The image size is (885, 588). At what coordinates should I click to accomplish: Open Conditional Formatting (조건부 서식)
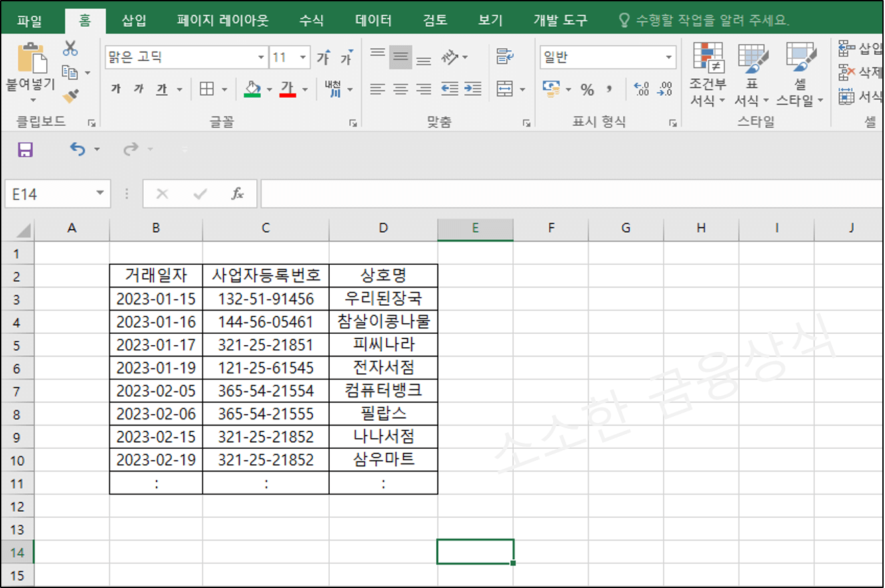coord(708,74)
